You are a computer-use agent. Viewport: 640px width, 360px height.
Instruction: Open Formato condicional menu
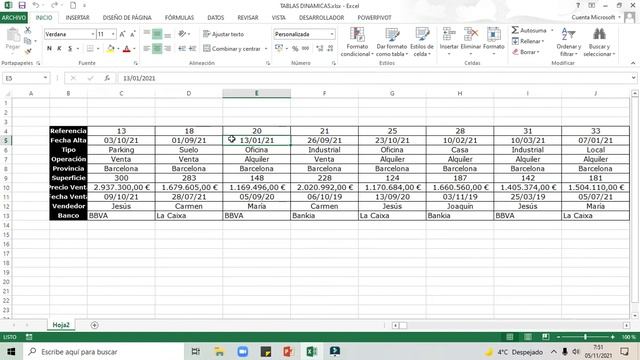coord(357,42)
